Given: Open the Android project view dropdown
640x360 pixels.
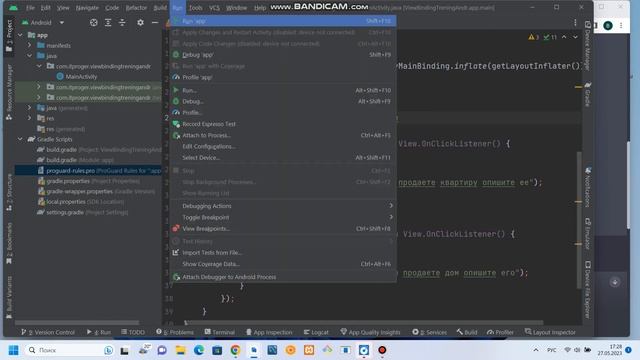Looking at the screenshot, I should [43, 22].
